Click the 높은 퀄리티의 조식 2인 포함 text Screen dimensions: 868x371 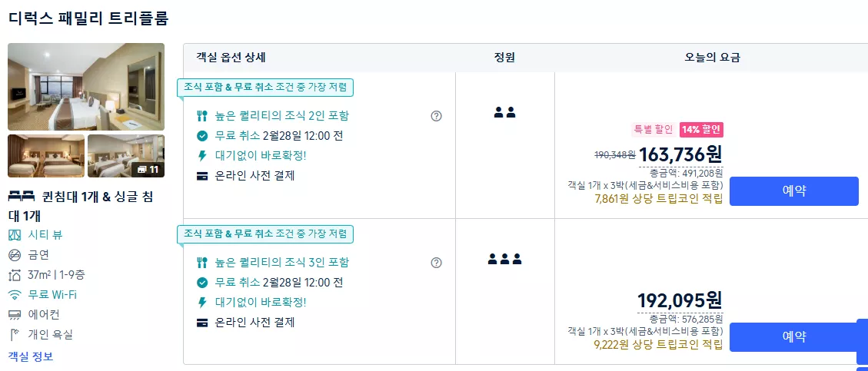coord(282,116)
